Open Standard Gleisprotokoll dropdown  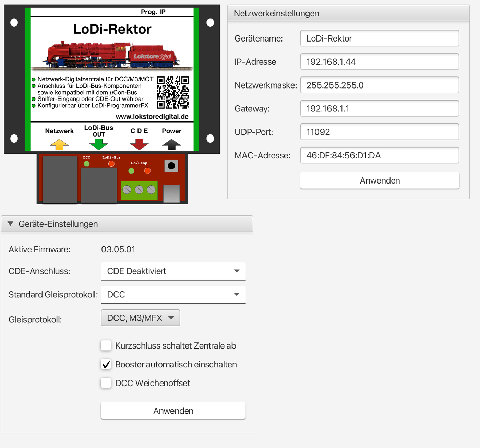173,294
